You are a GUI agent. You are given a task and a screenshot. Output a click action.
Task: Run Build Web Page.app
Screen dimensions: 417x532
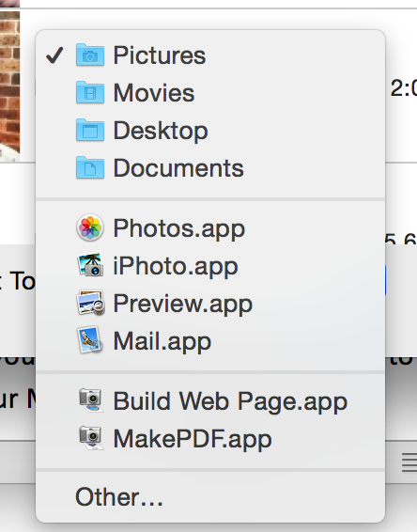click(x=210, y=401)
